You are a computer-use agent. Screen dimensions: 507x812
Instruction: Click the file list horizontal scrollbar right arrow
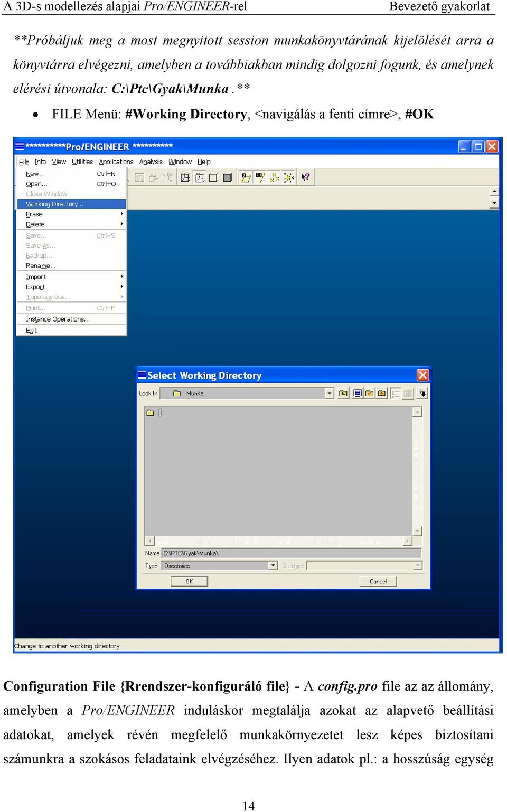pos(407,541)
